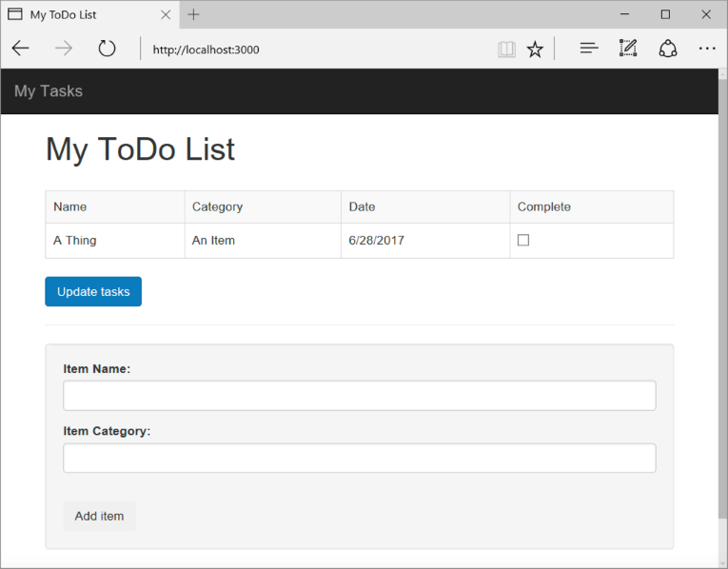Focus the Item Category input field
This screenshot has width=728, height=569.
tap(360, 458)
